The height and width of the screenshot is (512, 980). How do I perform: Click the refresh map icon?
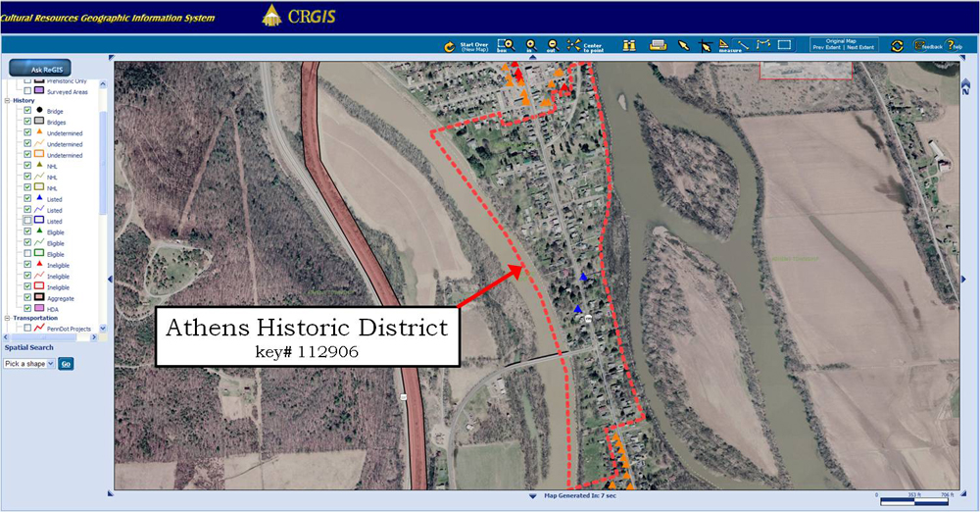click(x=897, y=45)
